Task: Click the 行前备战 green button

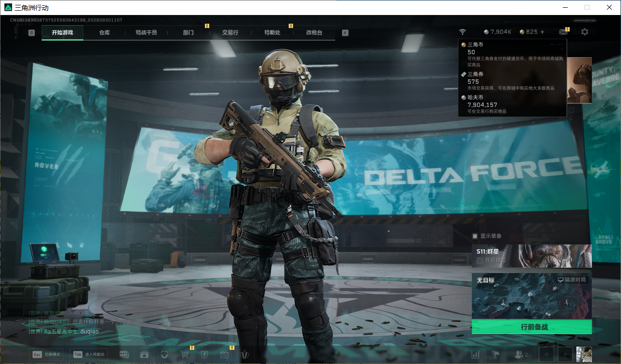Action: tap(532, 327)
